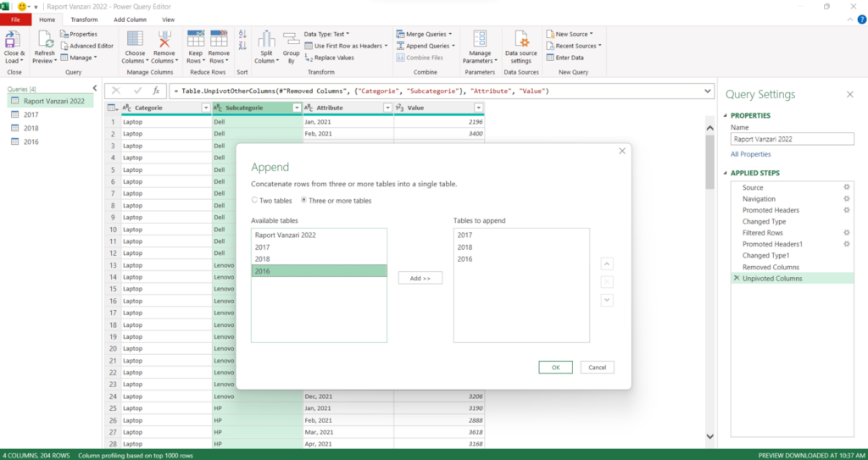The image size is (868, 460).
Task: Click the New Source command
Action: 570,34
